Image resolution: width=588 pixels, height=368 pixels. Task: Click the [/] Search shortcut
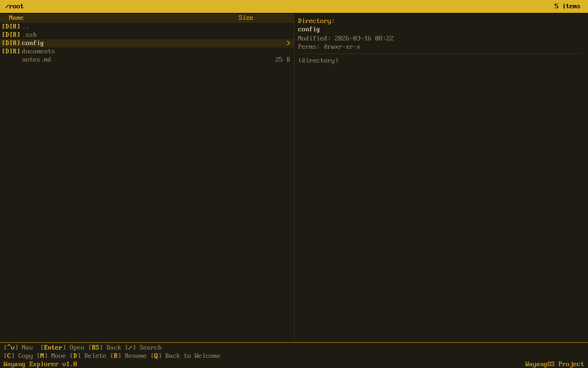[143, 347]
